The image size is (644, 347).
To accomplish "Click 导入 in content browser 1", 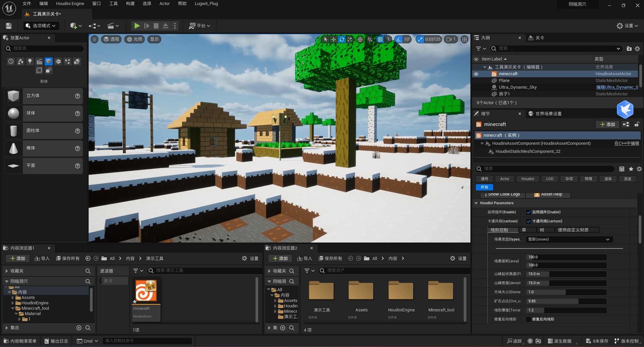I will point(42,259).
